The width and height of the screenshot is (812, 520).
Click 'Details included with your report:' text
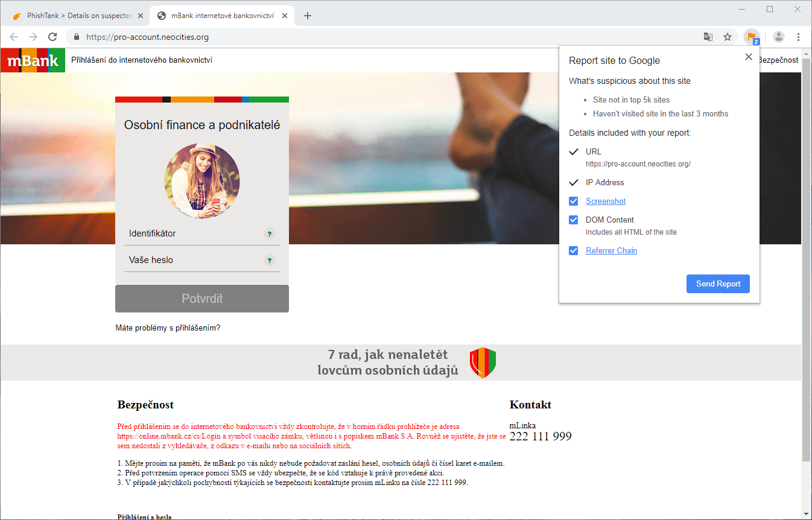630,133
